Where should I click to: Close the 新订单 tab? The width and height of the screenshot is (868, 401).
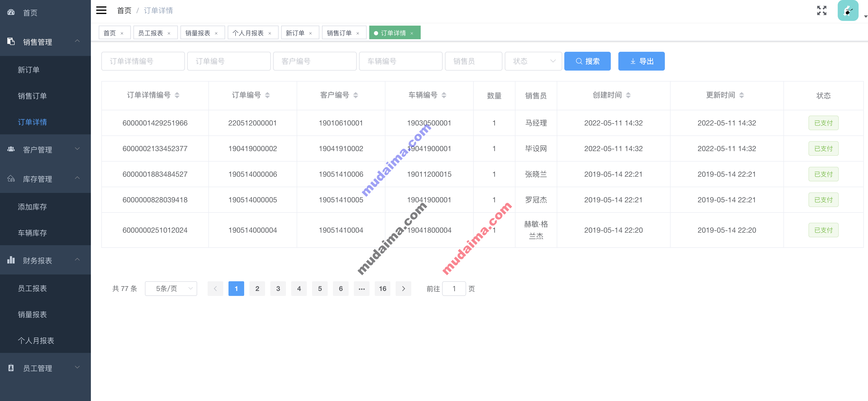(310, 33)
